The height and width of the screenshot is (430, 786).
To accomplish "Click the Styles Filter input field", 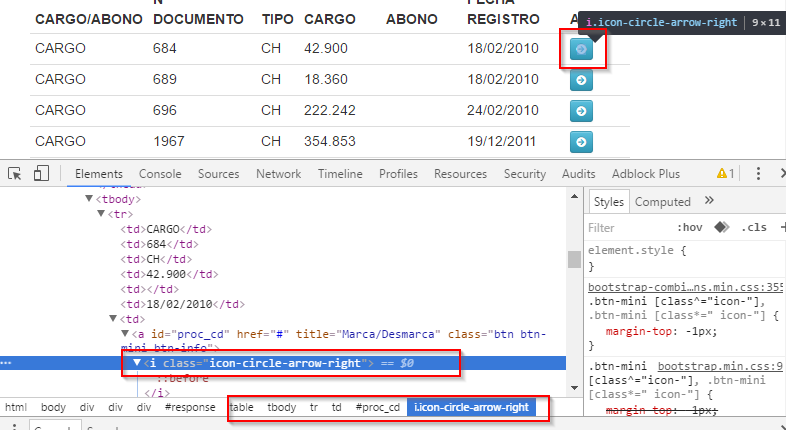I will [629, 228].
